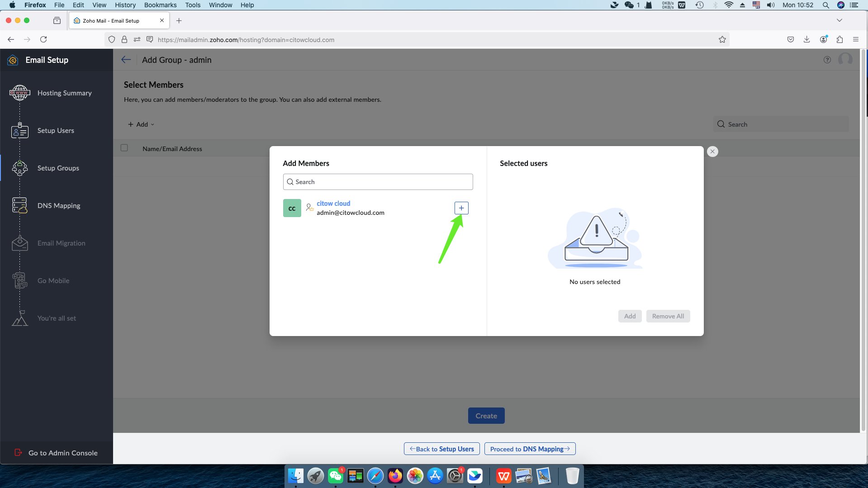This screenshot has width=868, height=488.
Task: Open the Firefox hamburger application menu
Action: tap(856, 40)
